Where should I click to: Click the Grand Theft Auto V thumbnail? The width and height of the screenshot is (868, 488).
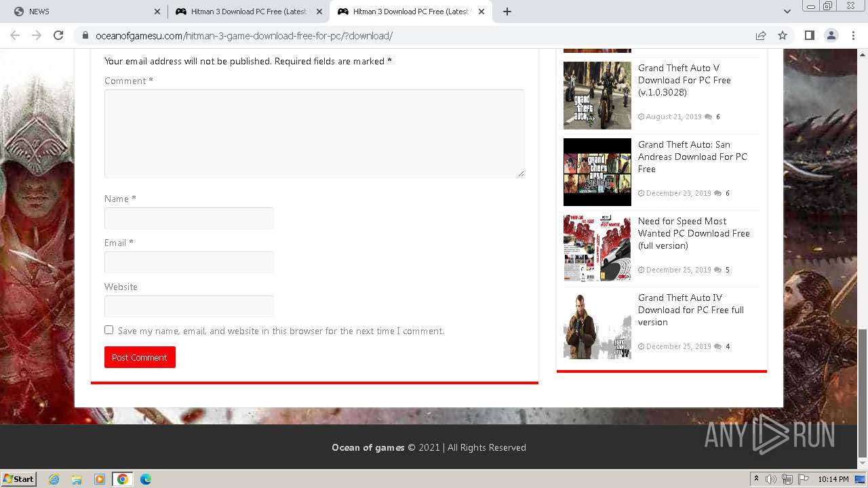[x=597, y=96]
